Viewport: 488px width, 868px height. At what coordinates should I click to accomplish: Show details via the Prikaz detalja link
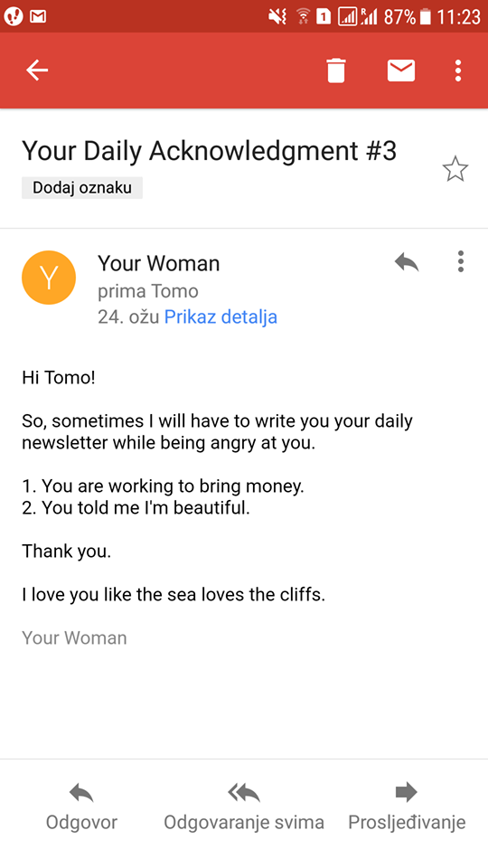click(221, 317)
